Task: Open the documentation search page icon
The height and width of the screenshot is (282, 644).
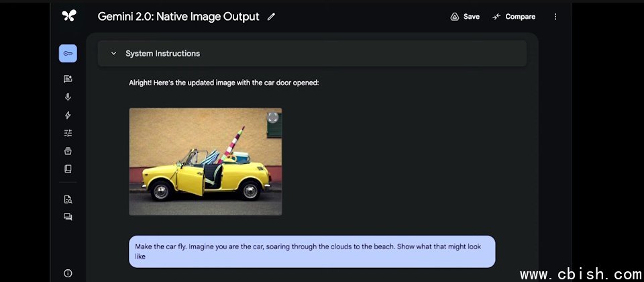Action: click(68, 199)
